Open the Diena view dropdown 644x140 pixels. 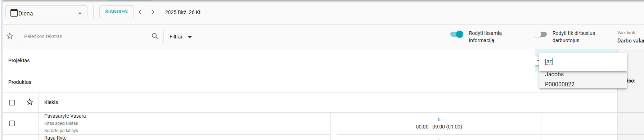pyautogui.click(x=46, y=12)
